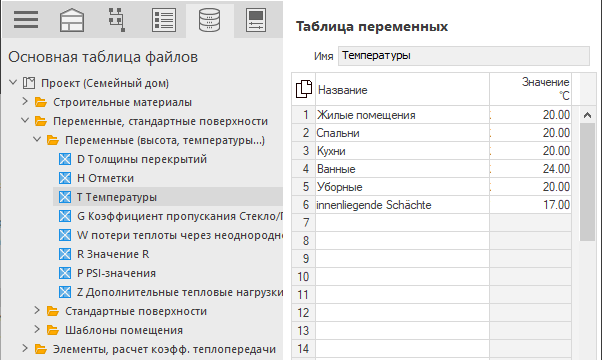Click the 20.00 value for Кухни

[531, 151]
